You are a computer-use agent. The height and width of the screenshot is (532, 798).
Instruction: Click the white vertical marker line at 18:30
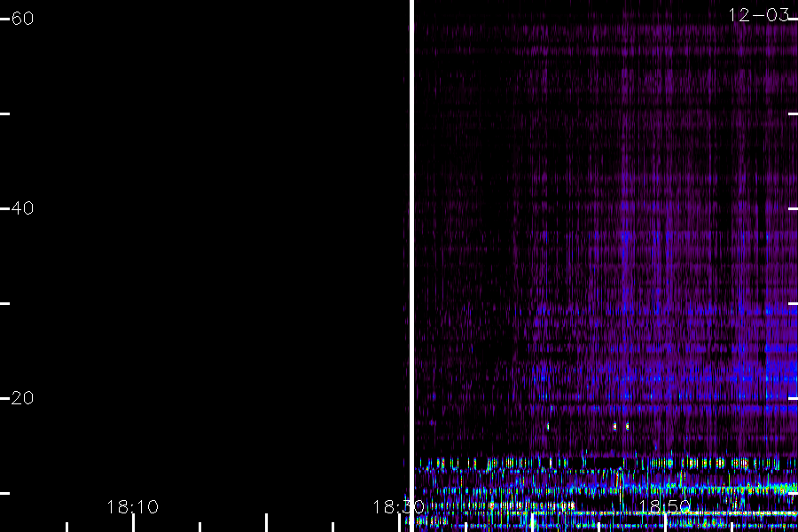tap(411, 266)
